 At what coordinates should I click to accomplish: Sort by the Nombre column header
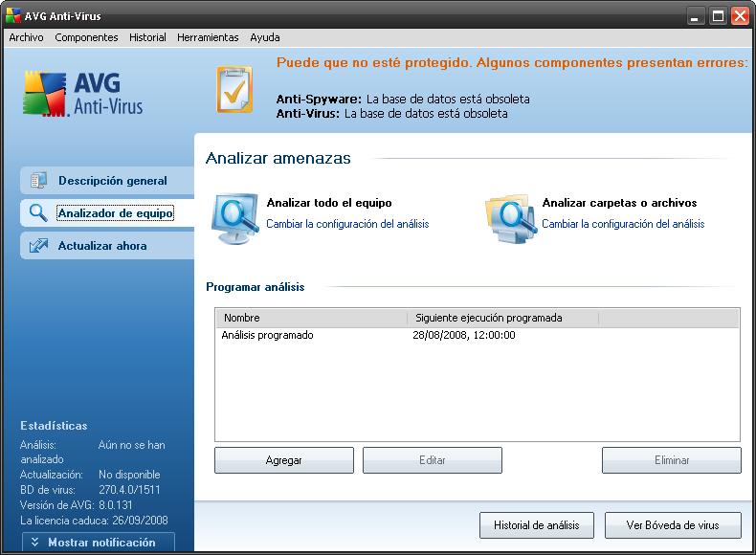click(x=311, y=318)
